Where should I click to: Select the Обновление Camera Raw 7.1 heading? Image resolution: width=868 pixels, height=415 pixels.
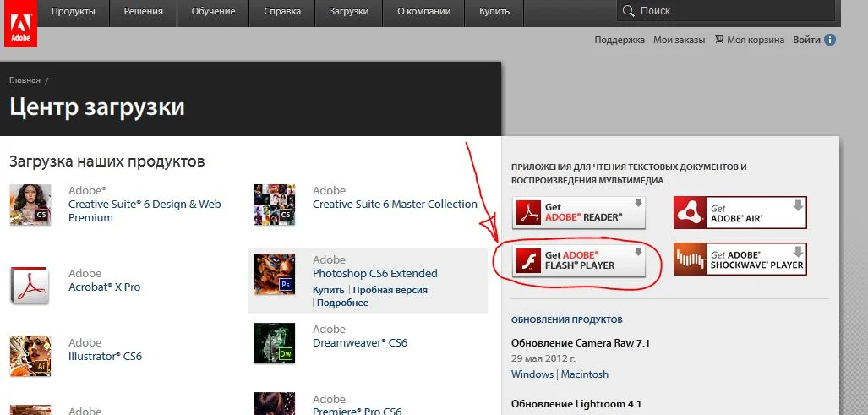[581, 343]
